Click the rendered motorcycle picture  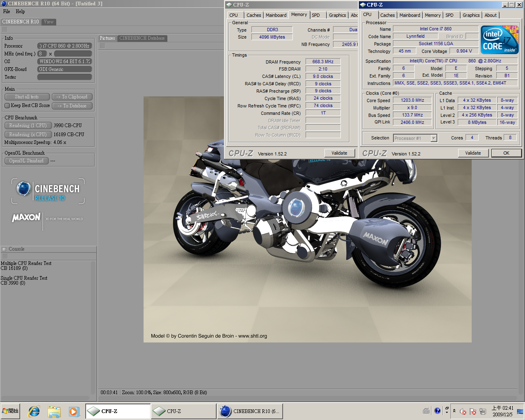[x=308, y=219]
